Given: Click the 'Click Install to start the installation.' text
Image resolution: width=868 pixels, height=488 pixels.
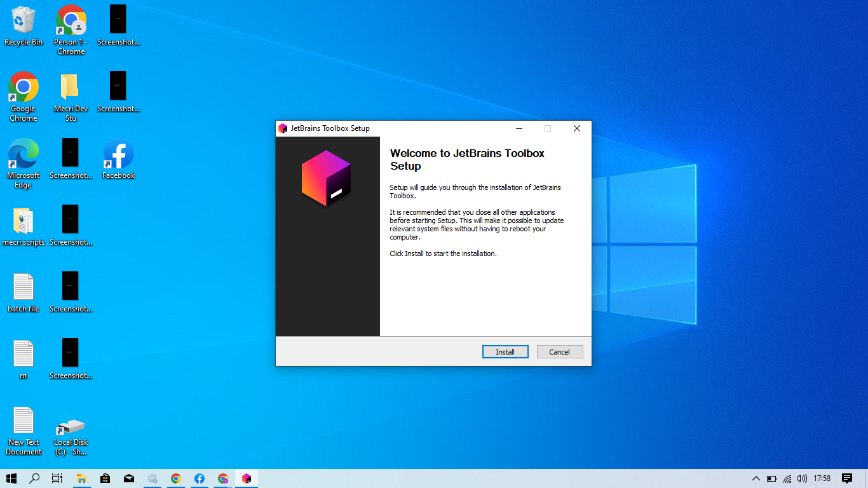Looking at the screenshot, I should pyautogui.click(x=443, y=254).
